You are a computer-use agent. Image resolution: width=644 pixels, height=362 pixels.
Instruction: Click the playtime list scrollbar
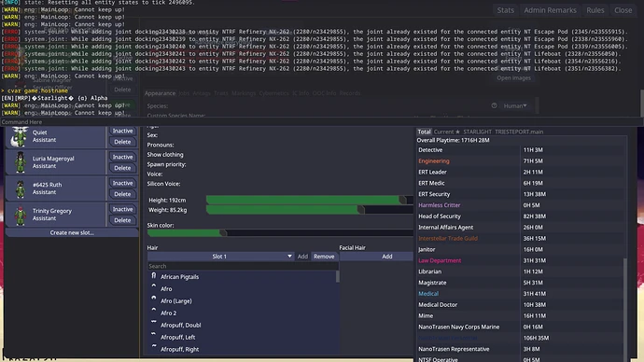click(x=625, y=310)
